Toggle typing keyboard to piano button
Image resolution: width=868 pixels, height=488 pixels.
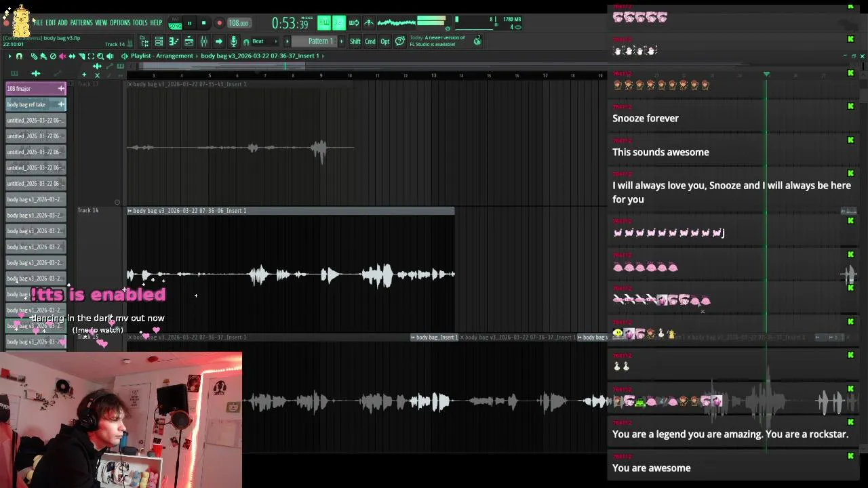click(x=324, y=22)
